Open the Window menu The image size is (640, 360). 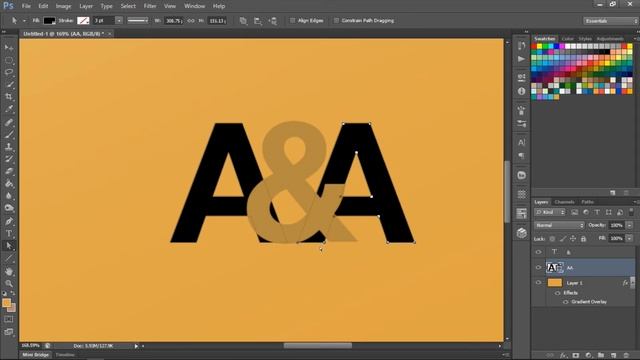(x=194, y=6)
